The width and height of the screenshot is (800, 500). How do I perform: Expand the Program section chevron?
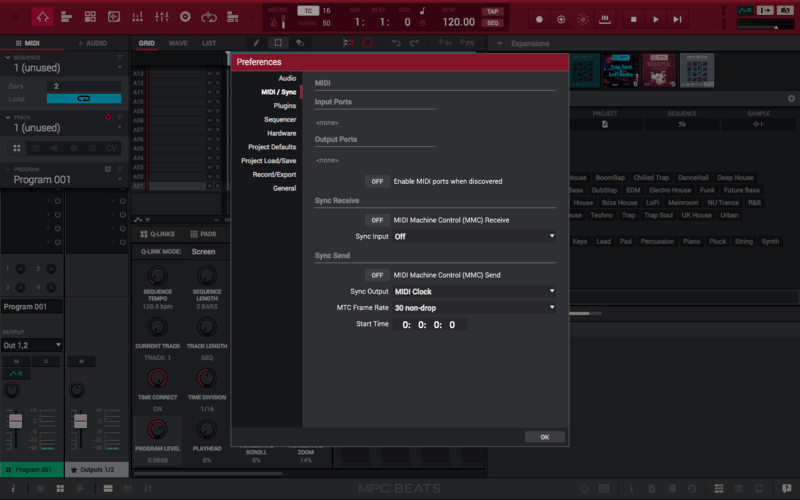(x=8, y=169)
